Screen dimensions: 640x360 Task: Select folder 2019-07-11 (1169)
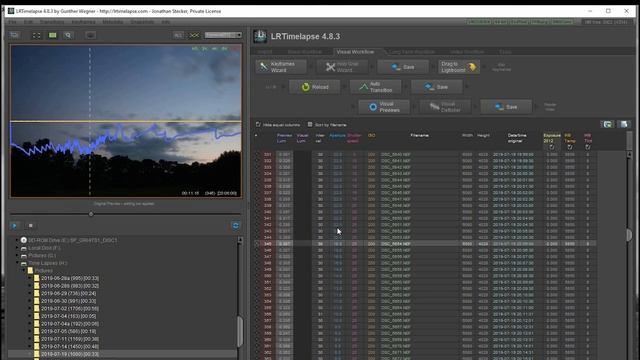coord(70,339)
